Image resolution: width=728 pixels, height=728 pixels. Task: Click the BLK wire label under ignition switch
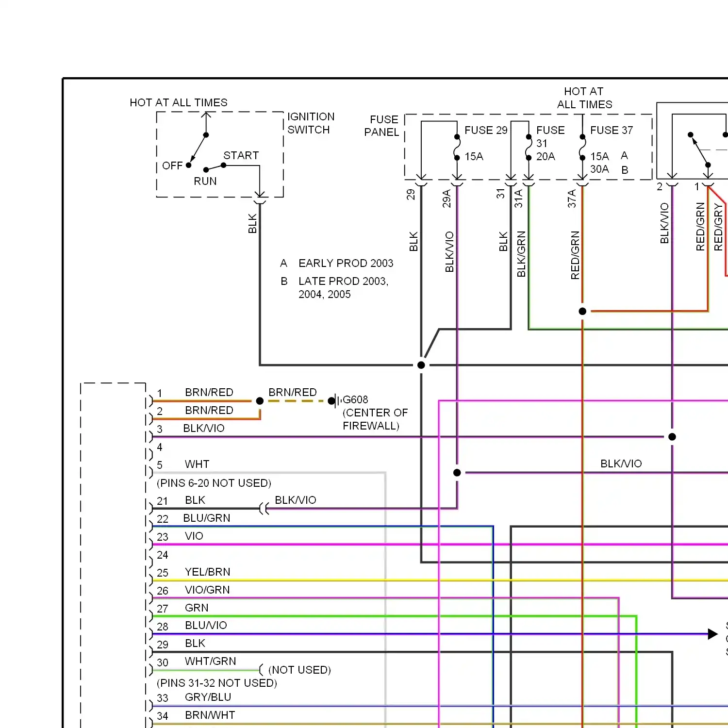252,223
